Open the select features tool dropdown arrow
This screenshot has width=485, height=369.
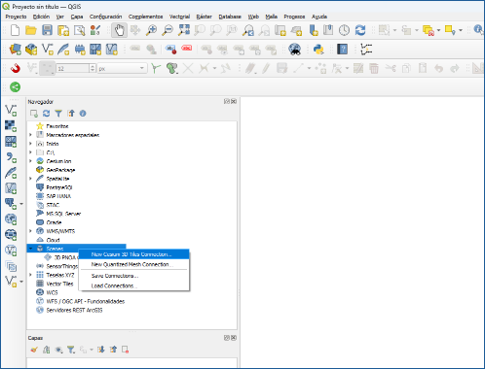click(395, 31)
